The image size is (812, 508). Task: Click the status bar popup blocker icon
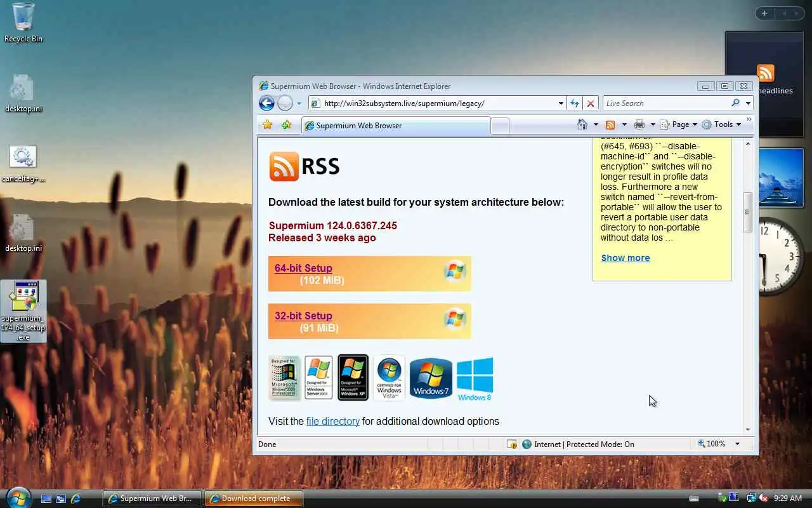[x=512, y=444]
